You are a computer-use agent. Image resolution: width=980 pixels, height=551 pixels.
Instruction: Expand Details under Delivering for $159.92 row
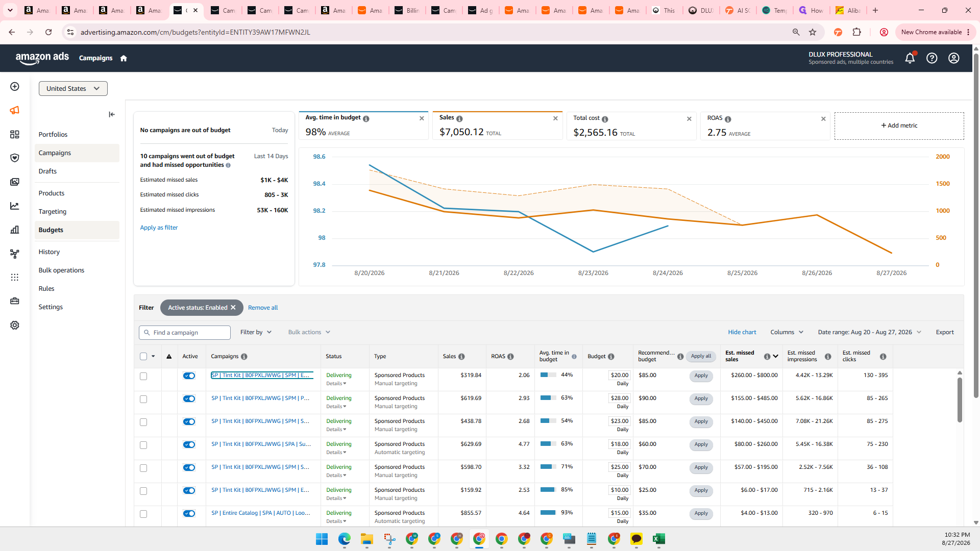(x=336, y=498)
